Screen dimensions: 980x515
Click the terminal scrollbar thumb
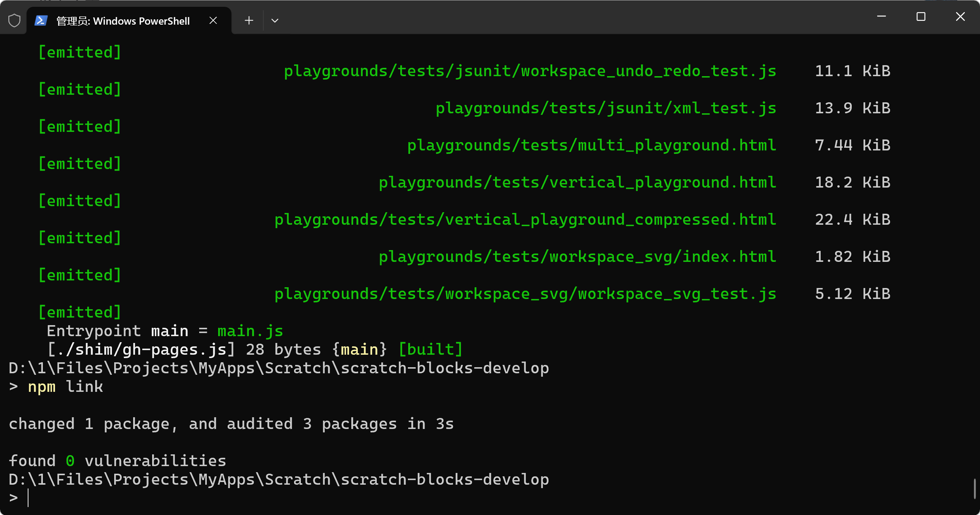point(975,489)
